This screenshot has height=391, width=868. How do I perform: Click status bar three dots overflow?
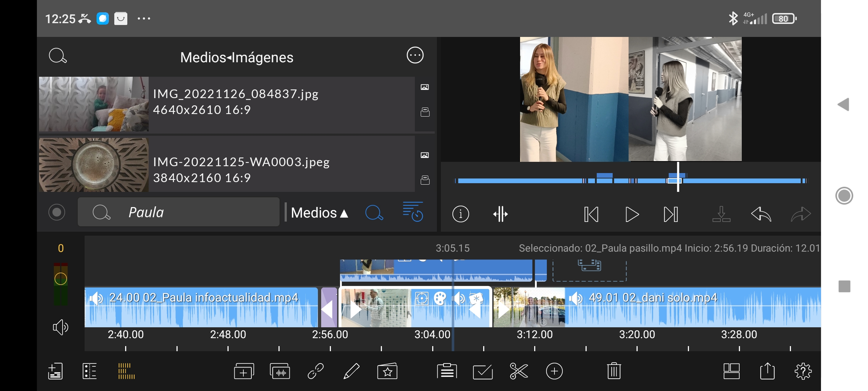(x=144, y=19)
